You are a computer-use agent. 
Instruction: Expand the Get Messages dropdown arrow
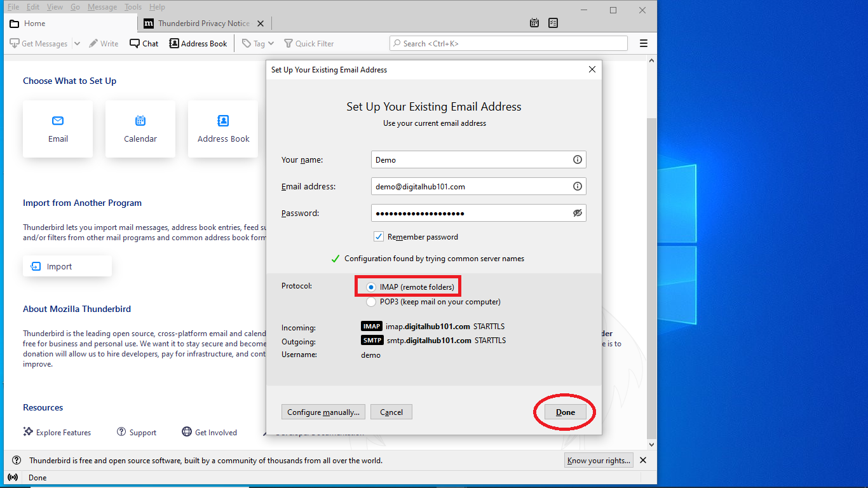point(77,43)
